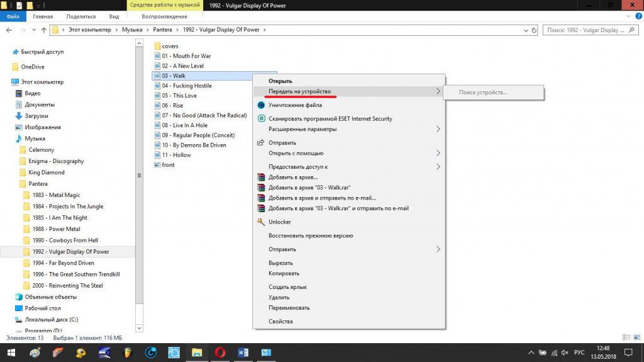Open the 'Файл' ribbon tab
Viewport: 644px width, 362px height.
click(x=13, y=16)
